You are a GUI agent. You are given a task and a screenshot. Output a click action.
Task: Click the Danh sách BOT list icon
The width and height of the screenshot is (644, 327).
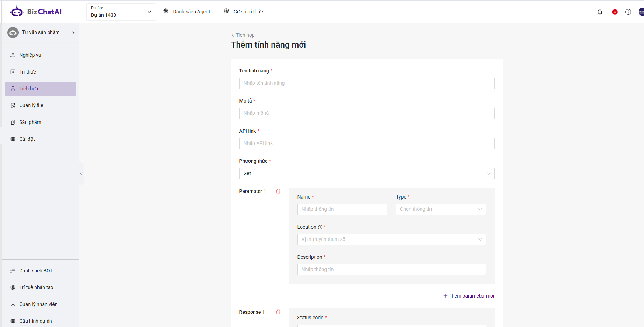(13, 271)
